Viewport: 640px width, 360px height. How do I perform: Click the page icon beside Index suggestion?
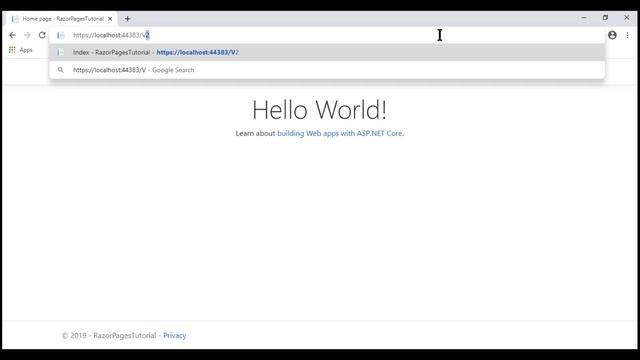pyautogui.click(x=60, y=52)
